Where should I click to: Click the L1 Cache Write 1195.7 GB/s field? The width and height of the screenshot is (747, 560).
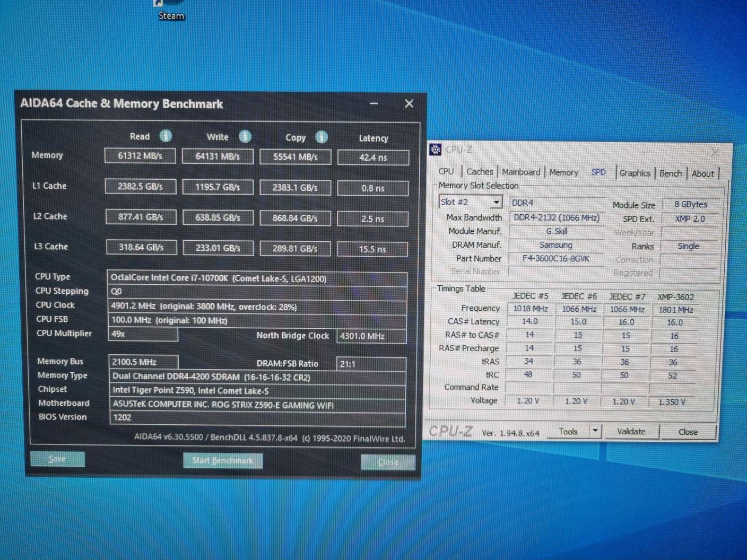click(218, 187)
